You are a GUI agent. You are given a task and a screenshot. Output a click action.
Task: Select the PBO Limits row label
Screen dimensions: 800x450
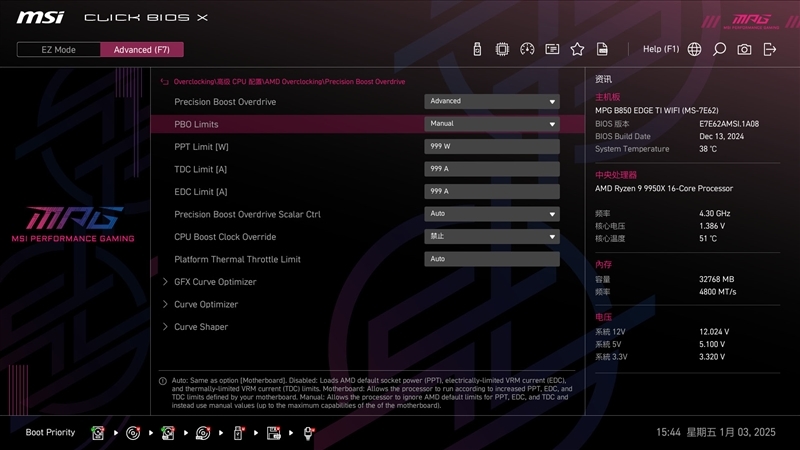[x=196, y=124]
